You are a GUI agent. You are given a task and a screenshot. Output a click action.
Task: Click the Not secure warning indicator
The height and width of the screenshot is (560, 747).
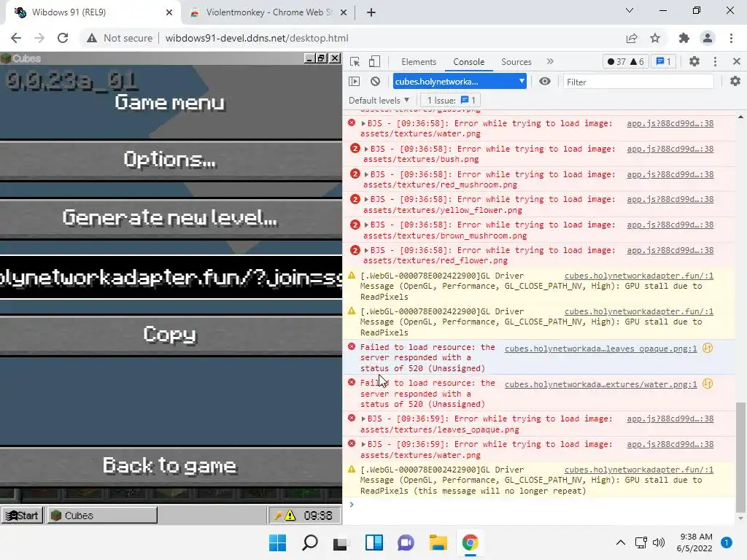tap(120, 38)
